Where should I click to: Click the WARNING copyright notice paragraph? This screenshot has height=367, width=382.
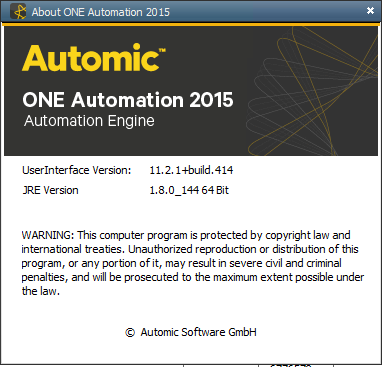(x=193, y=263)
